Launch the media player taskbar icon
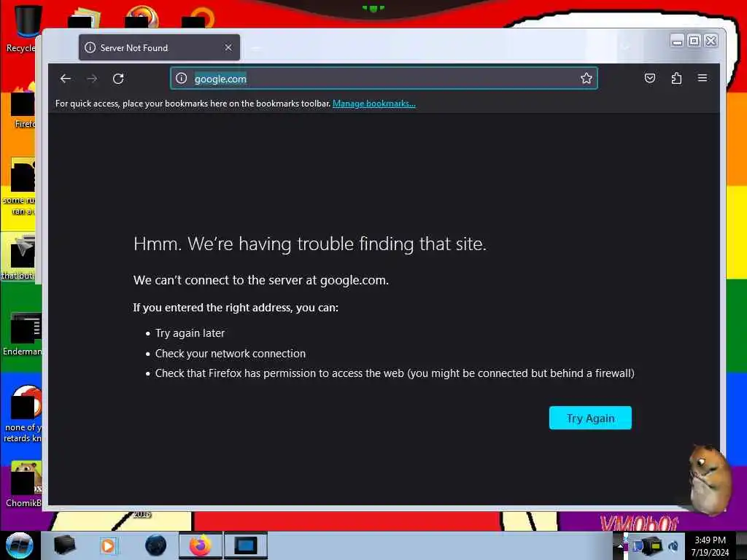This screenshot has width=747, height=560. [108, 545]
